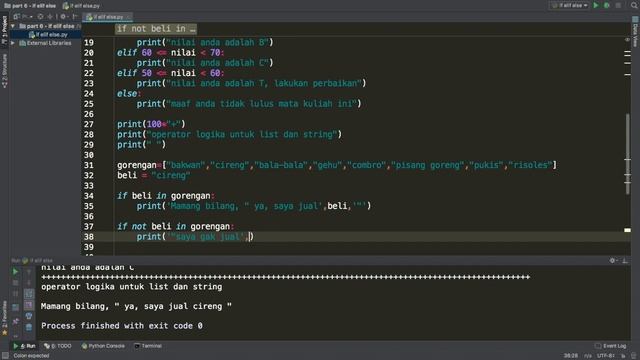The image size is (640, 360).
Task: Collapse the 'part 0 - if elif else' tree node
Action: (x=13, y=26)
